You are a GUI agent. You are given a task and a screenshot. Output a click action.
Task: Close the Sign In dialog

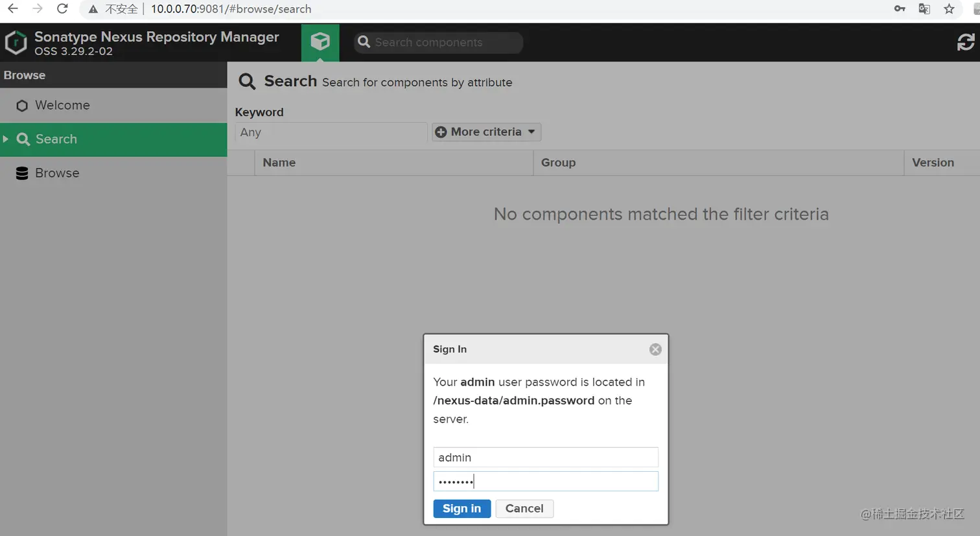[x=655, y=349]
